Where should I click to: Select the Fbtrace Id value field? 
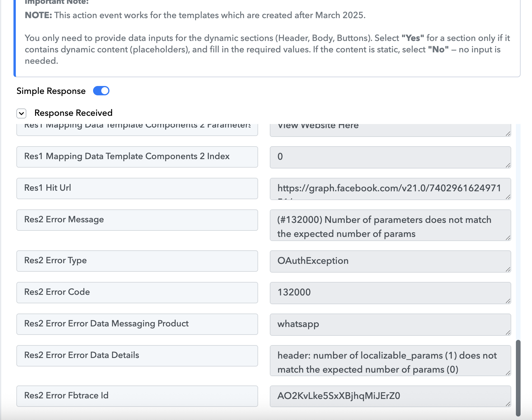click(x=390, y=396)
